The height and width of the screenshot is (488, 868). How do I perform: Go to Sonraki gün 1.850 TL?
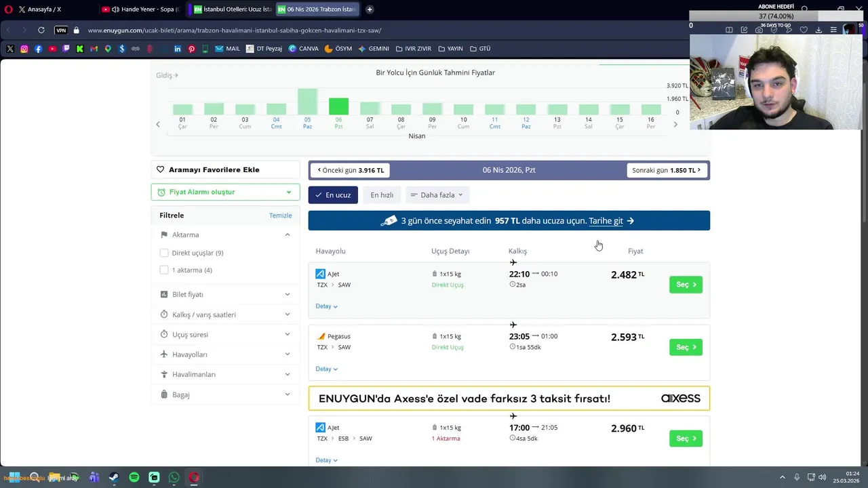click(667, 170)
